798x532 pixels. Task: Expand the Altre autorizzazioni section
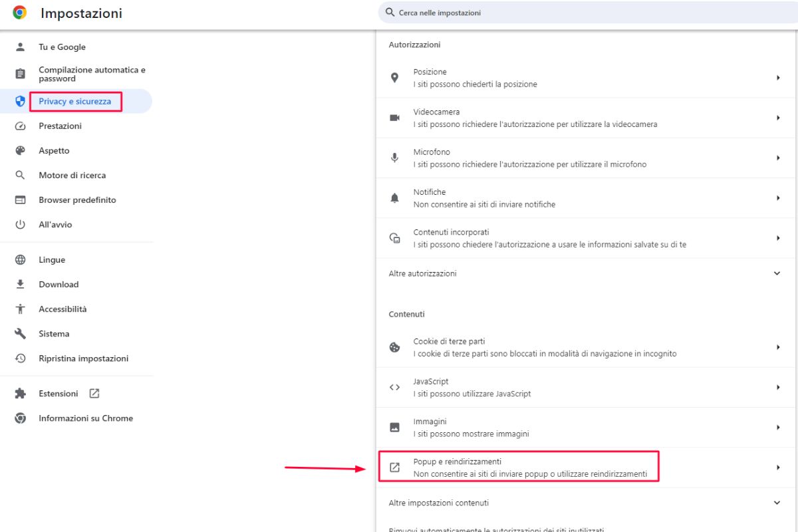coord(587,273)
